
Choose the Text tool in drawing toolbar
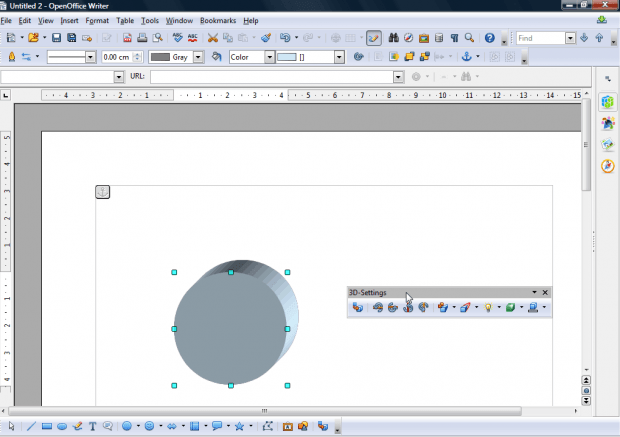92,426
